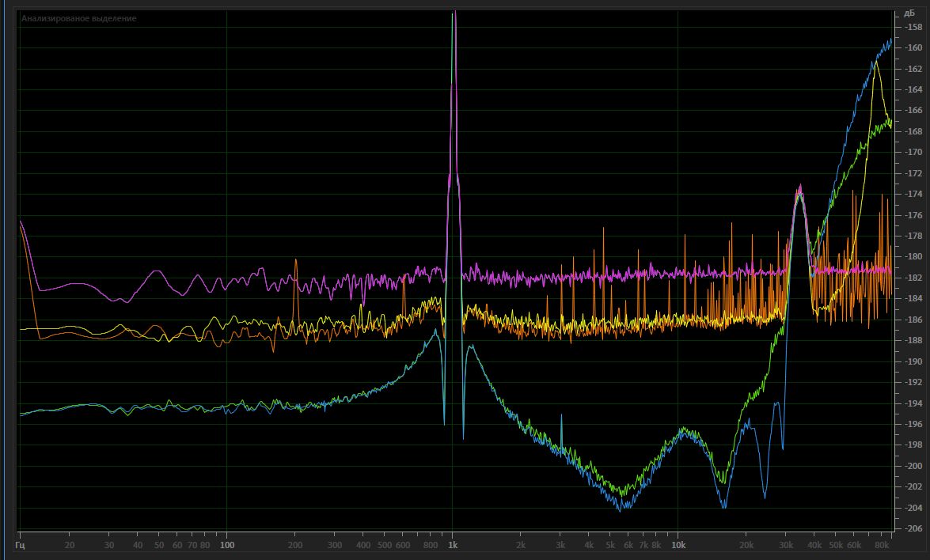Select the 5k frequency axis label
Screen dimensions: 930x560
(x=610, y=545)
